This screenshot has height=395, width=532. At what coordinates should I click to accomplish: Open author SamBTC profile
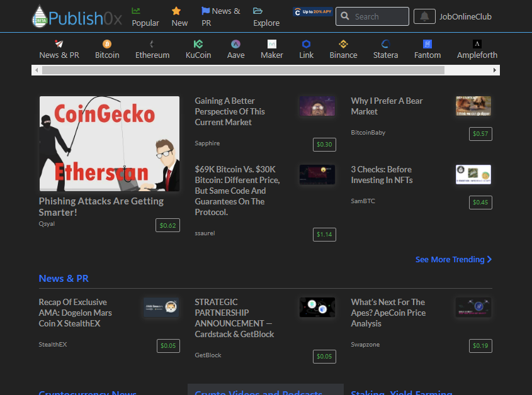click(x=363, y=201)
